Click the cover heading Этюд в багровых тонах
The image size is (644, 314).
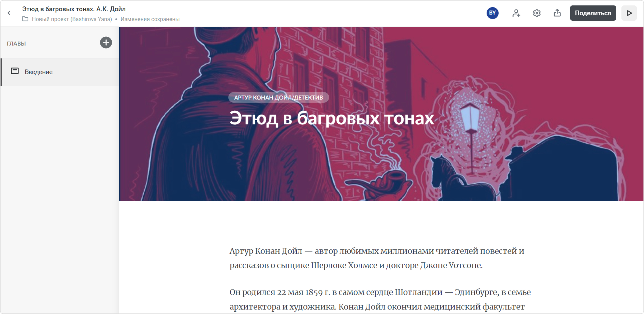pyautogui.click(x=332, y=118)
